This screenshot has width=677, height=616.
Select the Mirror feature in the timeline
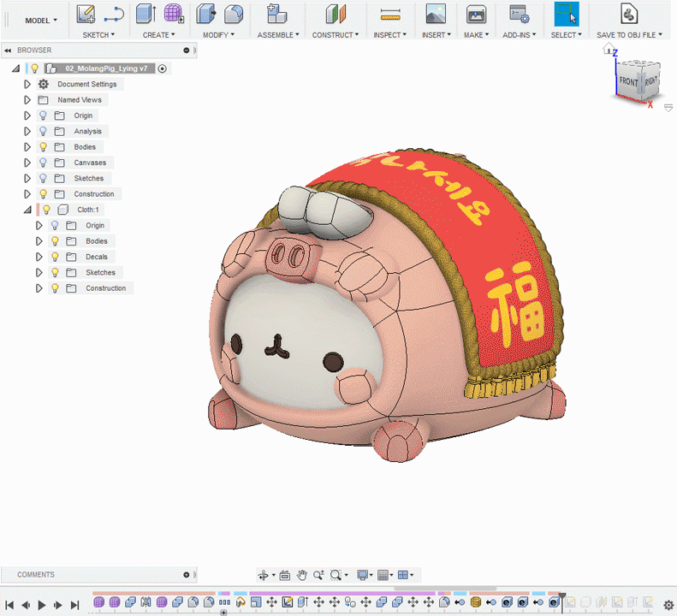[x=146, y=601]
